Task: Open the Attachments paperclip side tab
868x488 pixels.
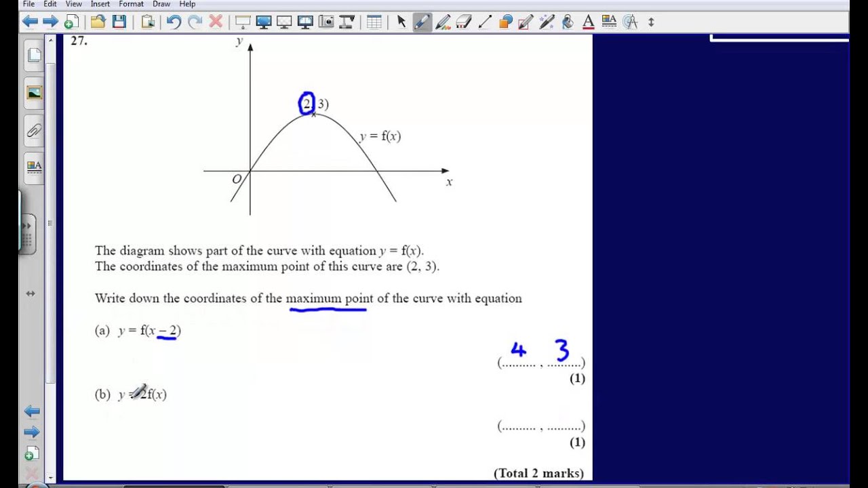Action: (x=33, y=130)
